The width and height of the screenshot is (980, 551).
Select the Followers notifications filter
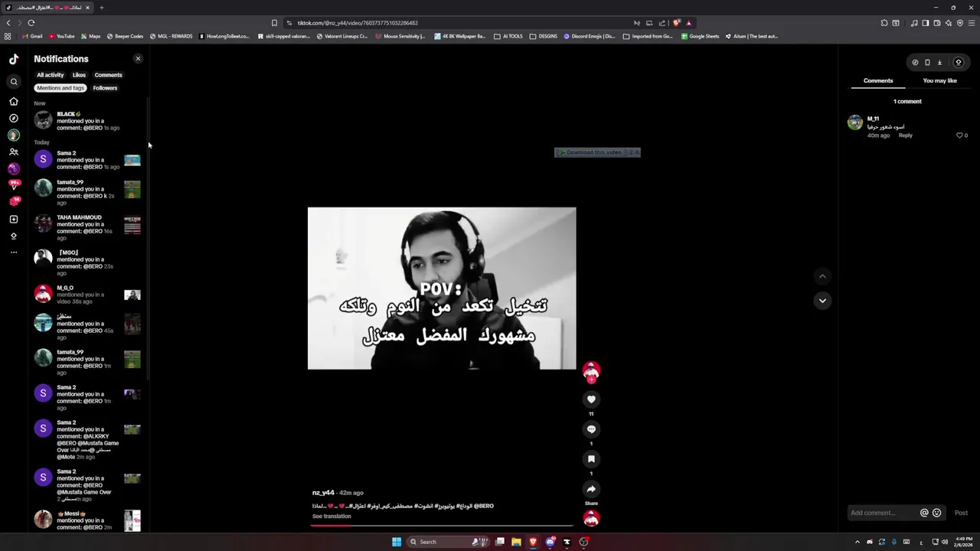105,88
